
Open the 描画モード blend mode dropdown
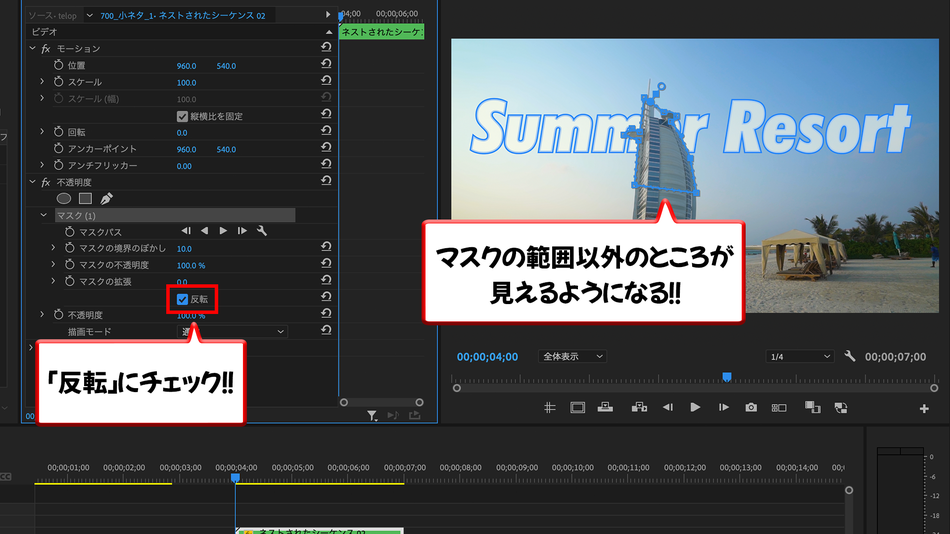[232, 332]
